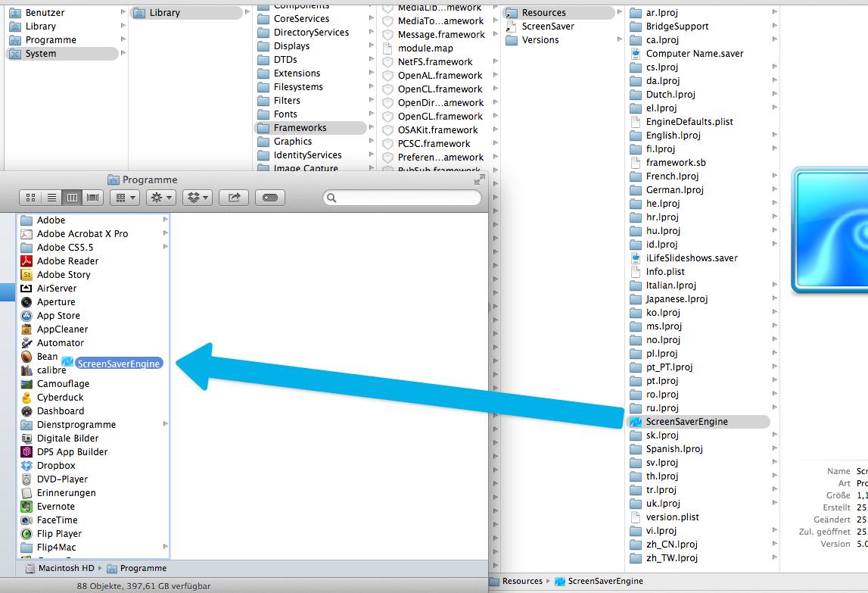Click Programme in the path bar
The height and width of the screenshot is (593, 868).
click(137, 568)
